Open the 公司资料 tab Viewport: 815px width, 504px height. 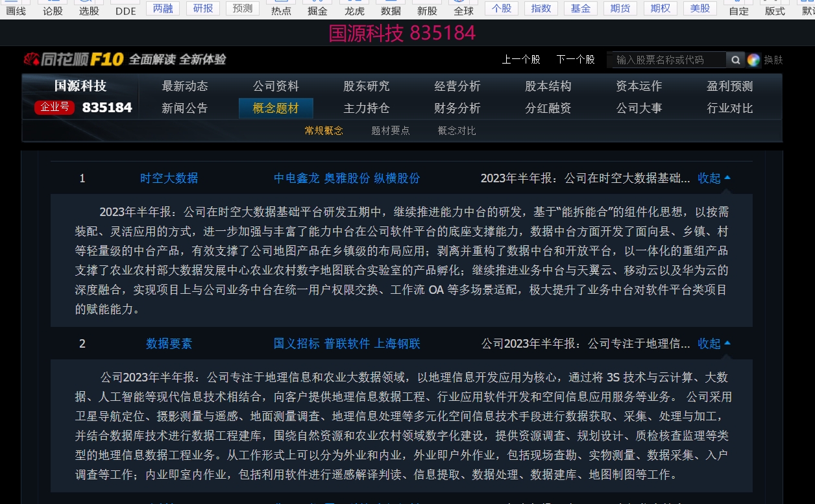(x=276, y=86)
